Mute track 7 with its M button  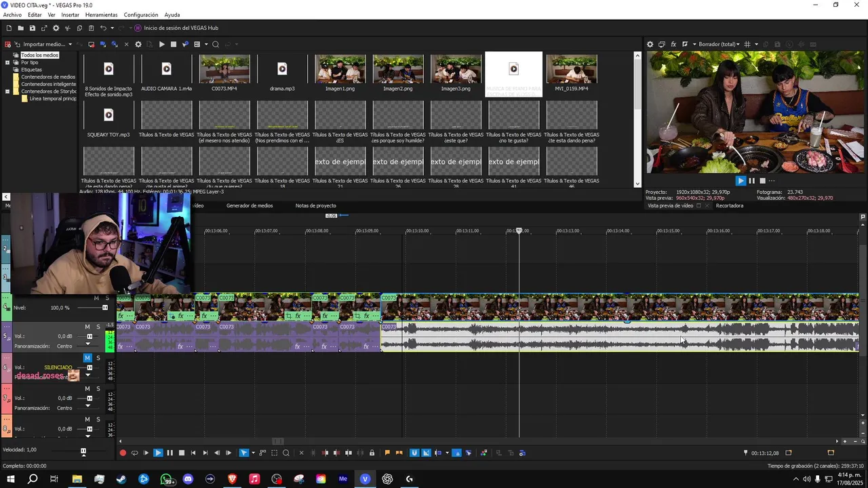[87, 388]
